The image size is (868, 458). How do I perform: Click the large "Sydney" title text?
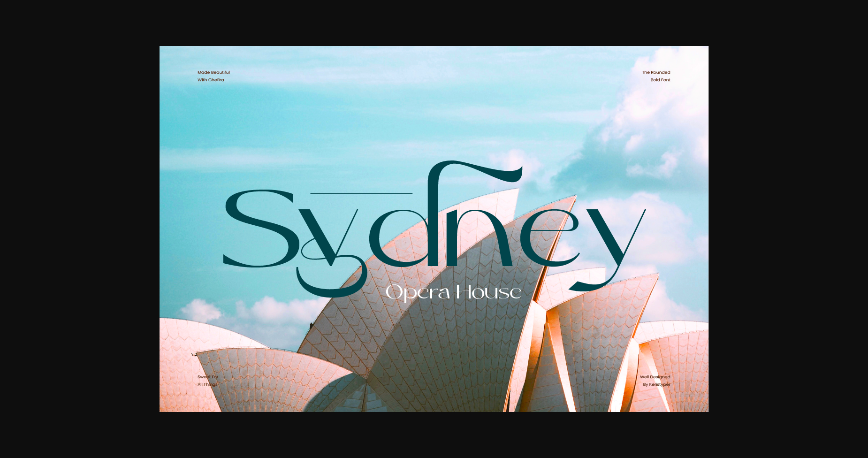click(x=434, y=229)
